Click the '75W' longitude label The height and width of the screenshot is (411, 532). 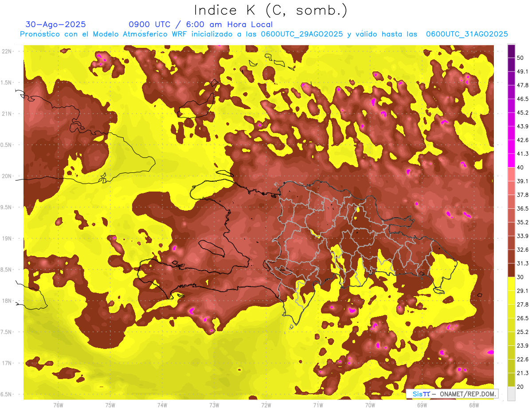tap(110, 405)
